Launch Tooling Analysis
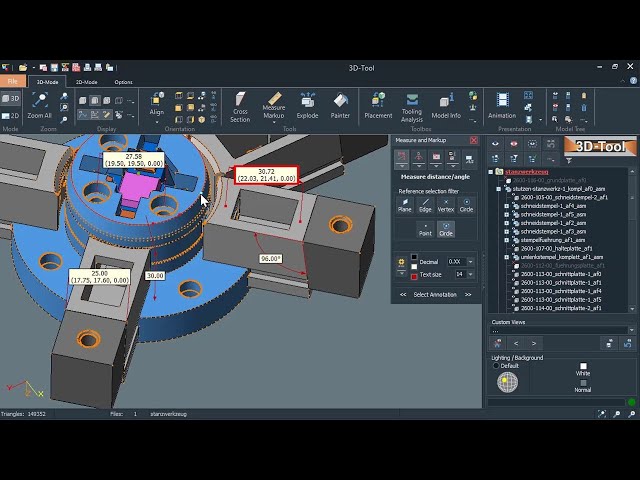The image size is (640, 480). click(411, 108)
